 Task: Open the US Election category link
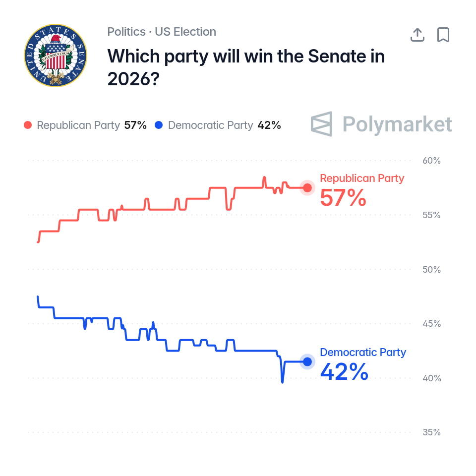(x=185, y=32)
